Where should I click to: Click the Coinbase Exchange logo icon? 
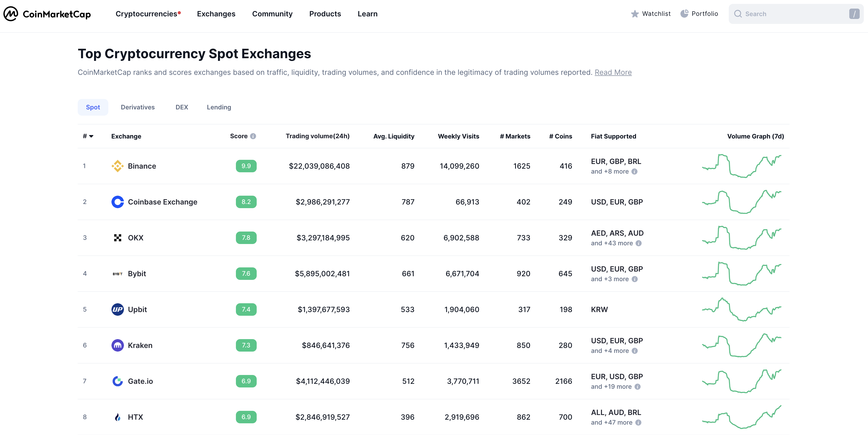coord(118,202)
